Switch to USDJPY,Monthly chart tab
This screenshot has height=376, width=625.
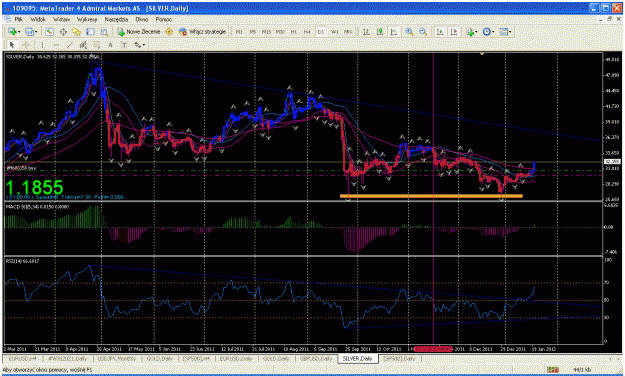[116, 359]
